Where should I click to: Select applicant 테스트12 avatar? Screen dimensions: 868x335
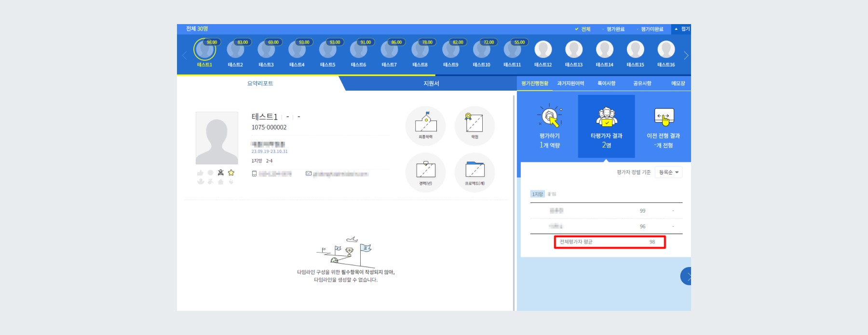pos(543,49)
